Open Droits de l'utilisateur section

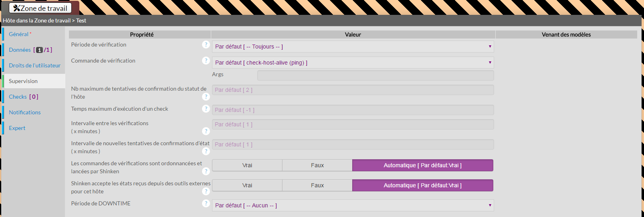tap(34, 65)
